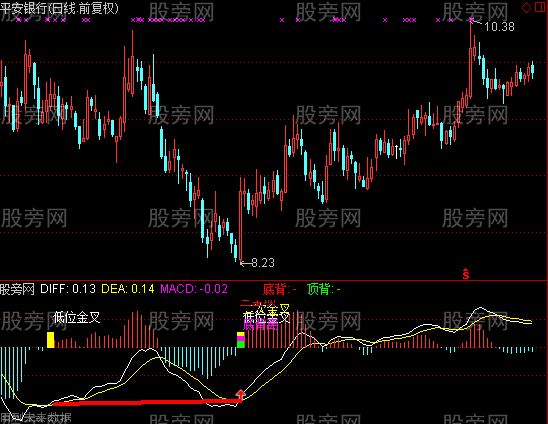Click the 用到未来数据 notice at the bottom
The image size is (548, 424).
click(36, 418)
